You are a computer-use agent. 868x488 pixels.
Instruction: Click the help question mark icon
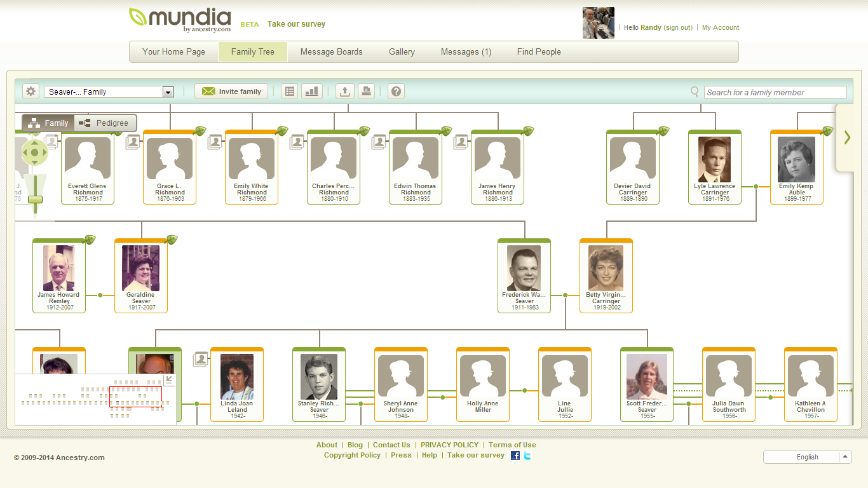[x=395, y=91]
